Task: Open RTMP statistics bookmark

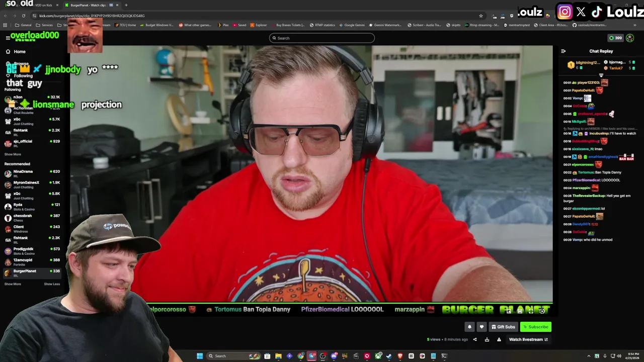Action: 322,25
